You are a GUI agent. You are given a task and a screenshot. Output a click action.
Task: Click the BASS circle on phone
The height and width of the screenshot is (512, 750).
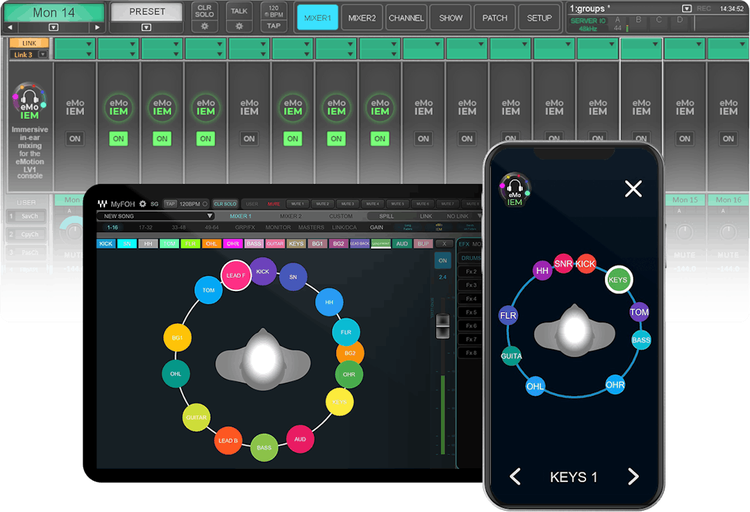(642, 341)
